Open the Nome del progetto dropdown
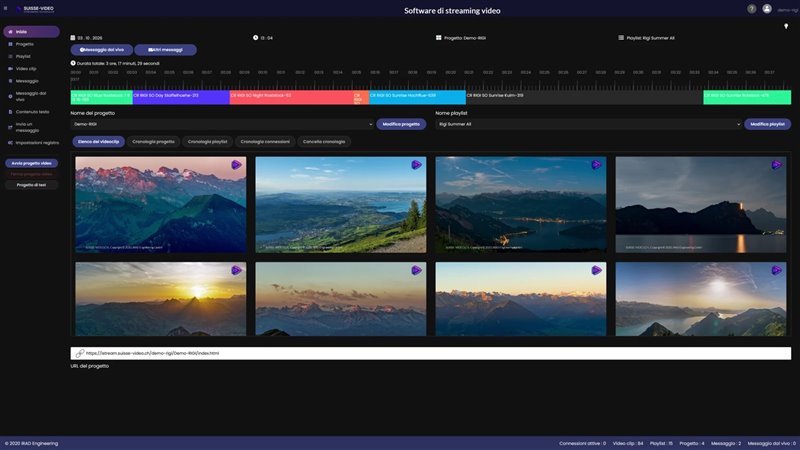The height and width of the screenshot is (450, 800). tap(222, 124)
